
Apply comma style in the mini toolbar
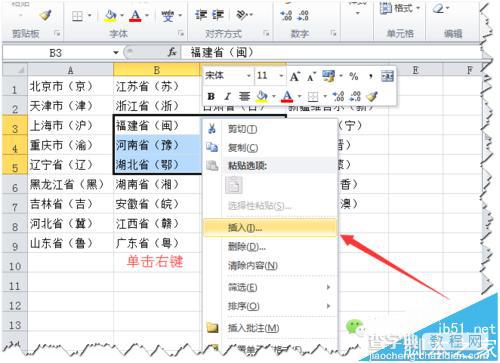click(371, 77)
